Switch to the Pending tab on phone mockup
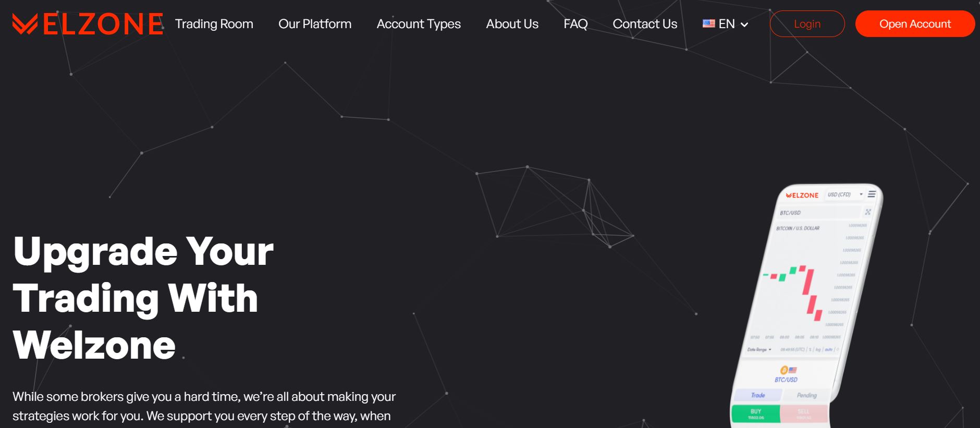This screenshot has width=980, height=428. point(806,395)
